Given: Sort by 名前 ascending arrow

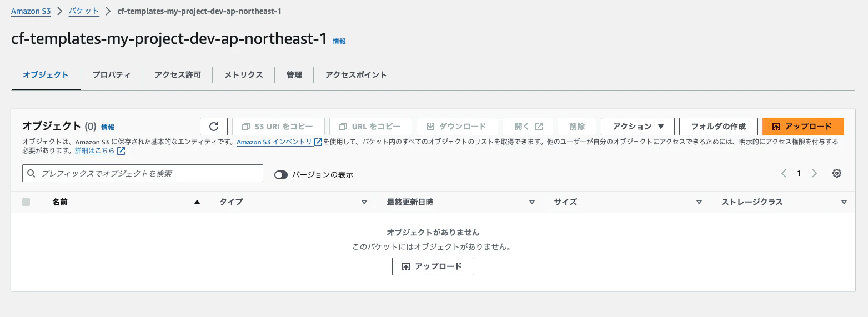Looking at the screenshot, I should click(197, 202).
